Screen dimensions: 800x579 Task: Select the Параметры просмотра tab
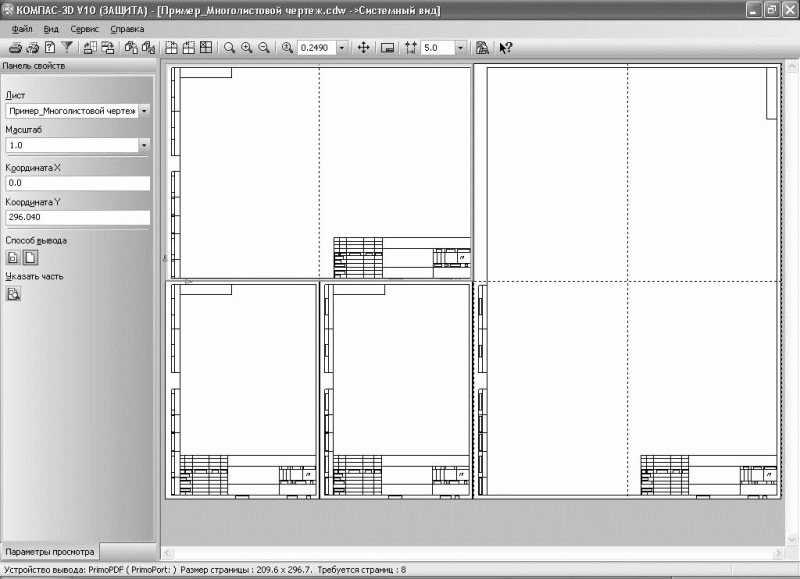pos(50,551)
